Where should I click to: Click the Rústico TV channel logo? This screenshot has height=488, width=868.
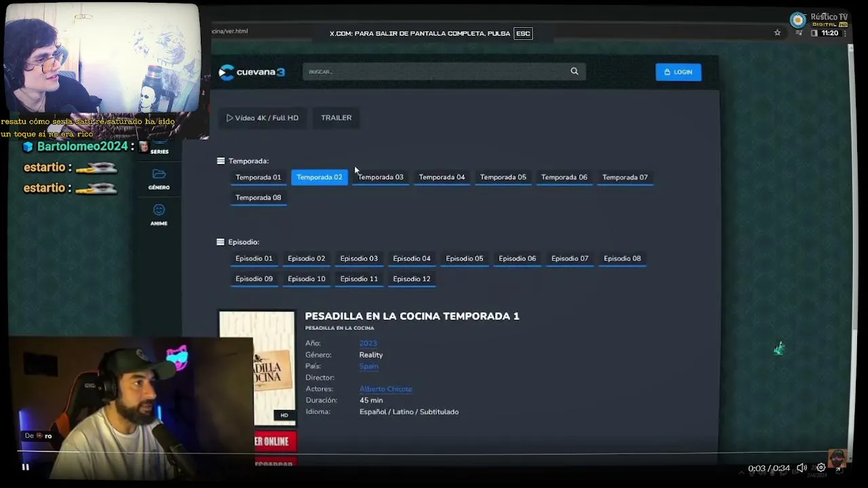click(819, 19)
